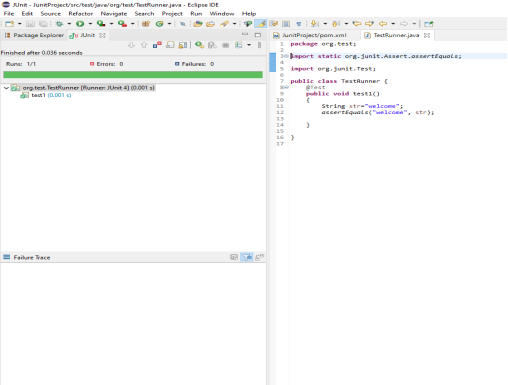Click the New Java Class icon

(160, 24)
